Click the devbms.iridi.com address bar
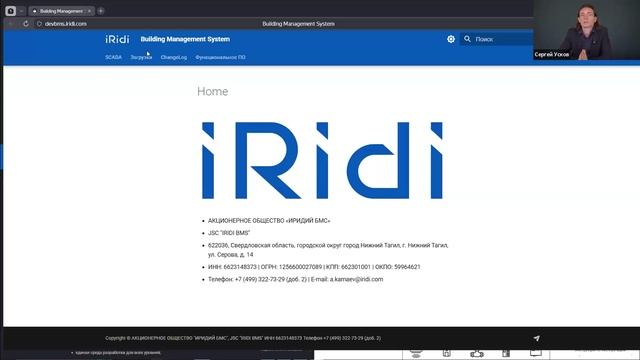This screenshot has height=360, width=640. 66,24
